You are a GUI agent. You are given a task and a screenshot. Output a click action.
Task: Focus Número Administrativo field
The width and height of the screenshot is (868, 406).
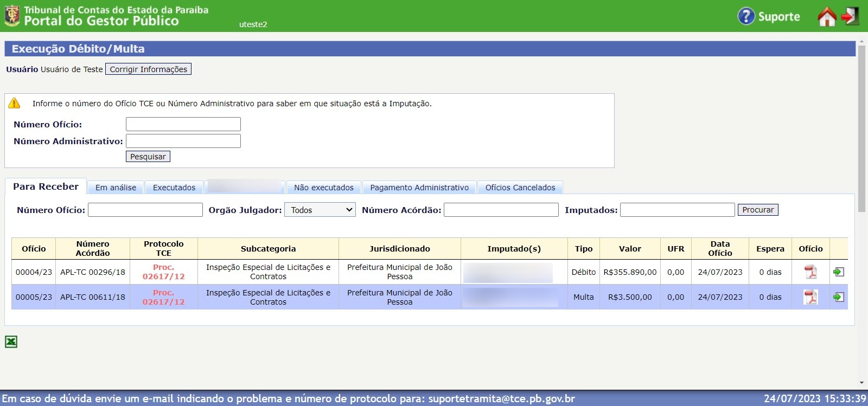[183, 141]
